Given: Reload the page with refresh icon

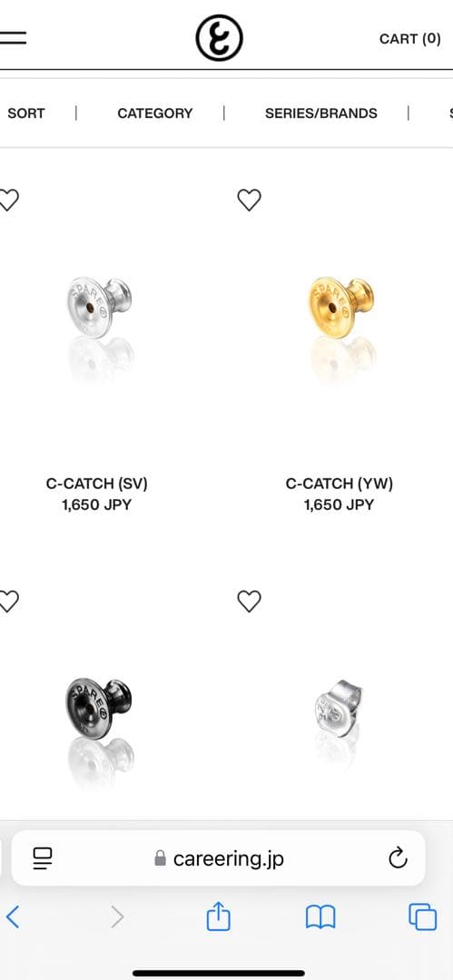Looking at the screenshot, I should (x=398, y=858).
